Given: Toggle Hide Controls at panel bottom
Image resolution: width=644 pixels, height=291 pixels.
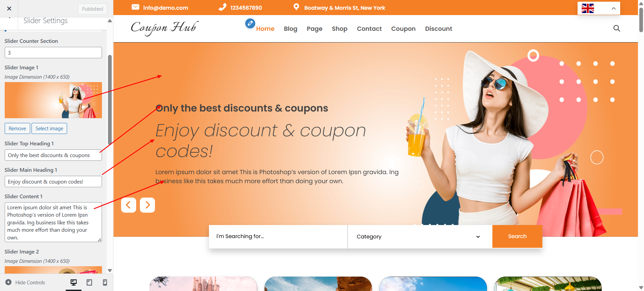Looking at the screenshot, I should click(x=25, y=282).
